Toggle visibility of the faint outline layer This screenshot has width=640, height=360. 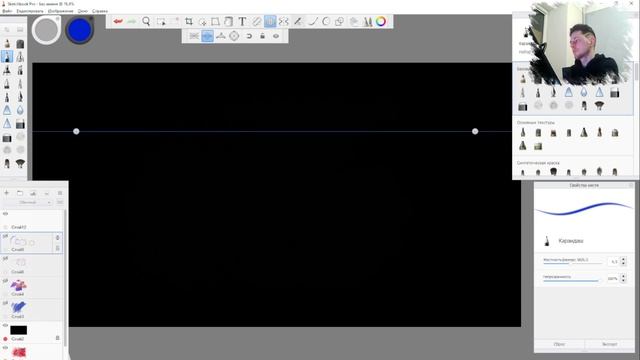coord(5,258)
